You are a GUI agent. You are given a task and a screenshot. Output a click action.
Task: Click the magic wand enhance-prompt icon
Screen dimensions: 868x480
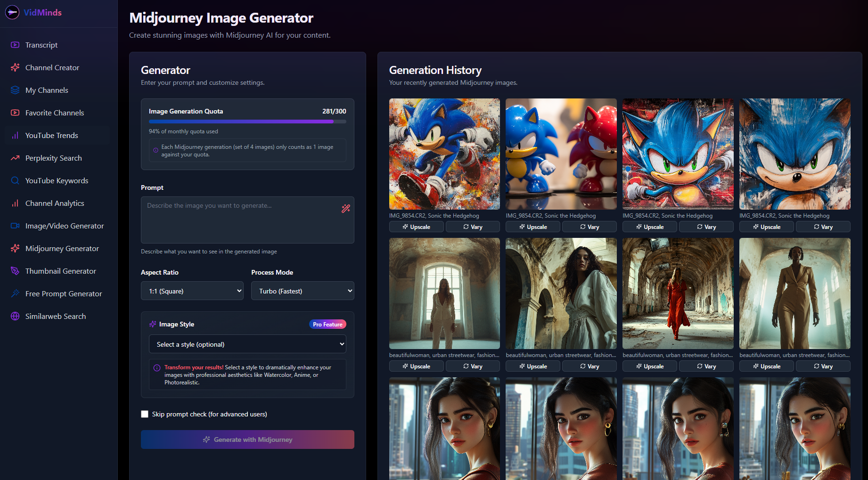(346, 208)
